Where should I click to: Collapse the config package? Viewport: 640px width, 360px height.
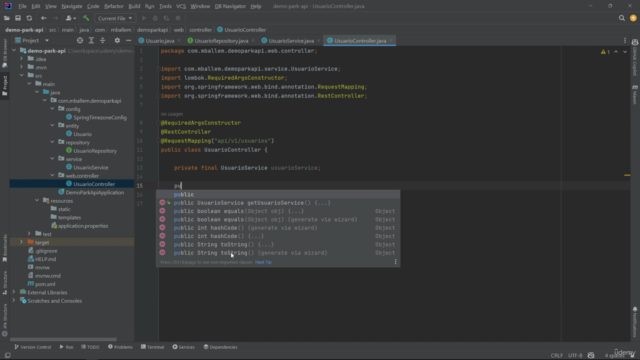53,109
